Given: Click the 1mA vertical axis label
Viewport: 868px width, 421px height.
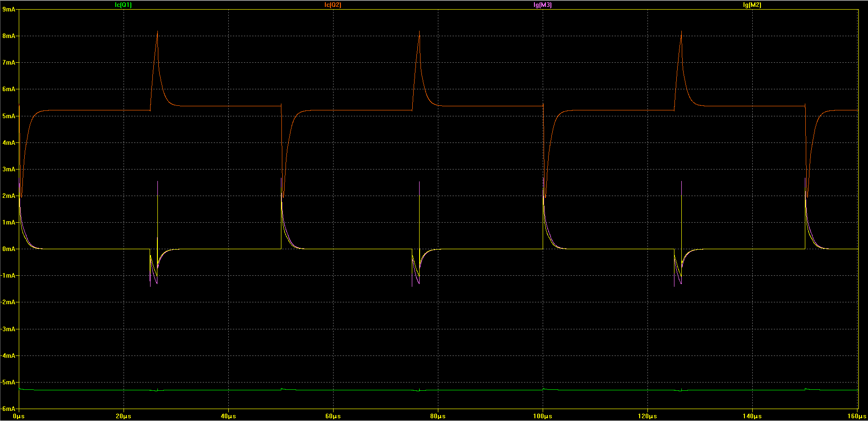Looking at the screenshot, I should pos(9,222).
